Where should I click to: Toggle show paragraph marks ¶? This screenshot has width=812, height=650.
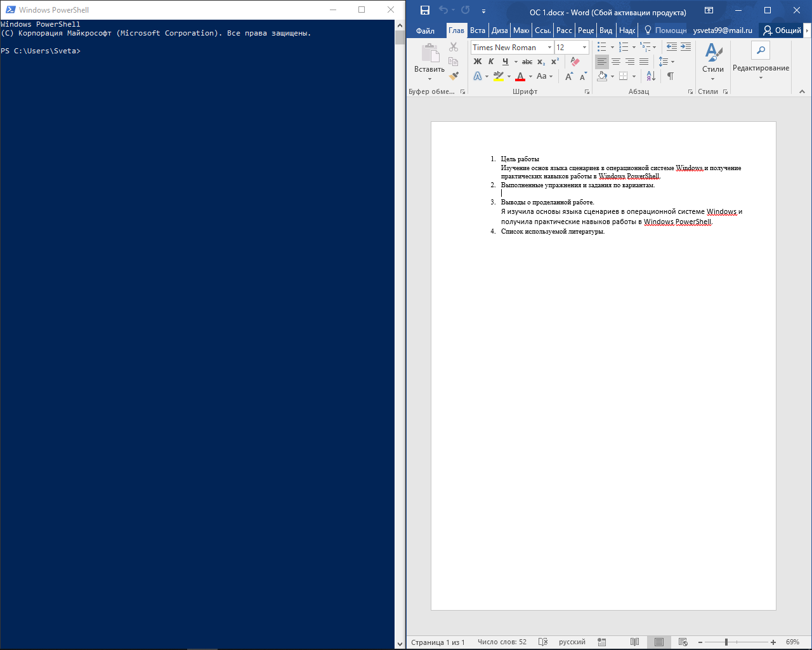click(670, 76)
